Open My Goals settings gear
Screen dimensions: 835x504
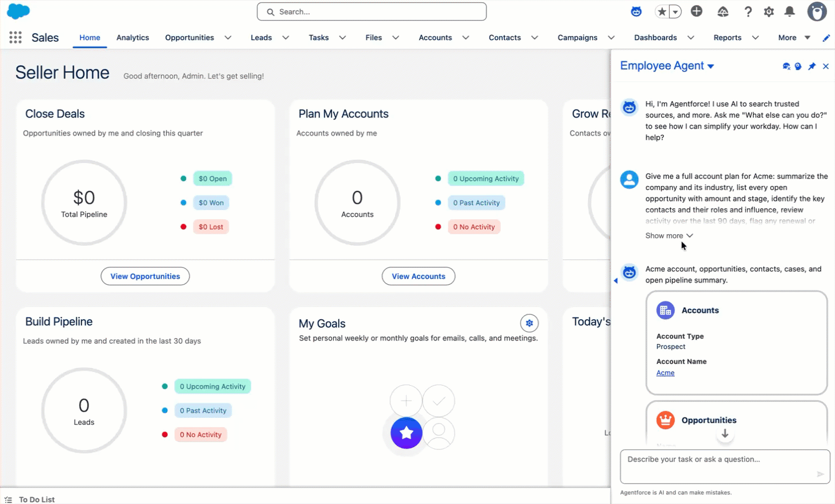pos(529,323)
